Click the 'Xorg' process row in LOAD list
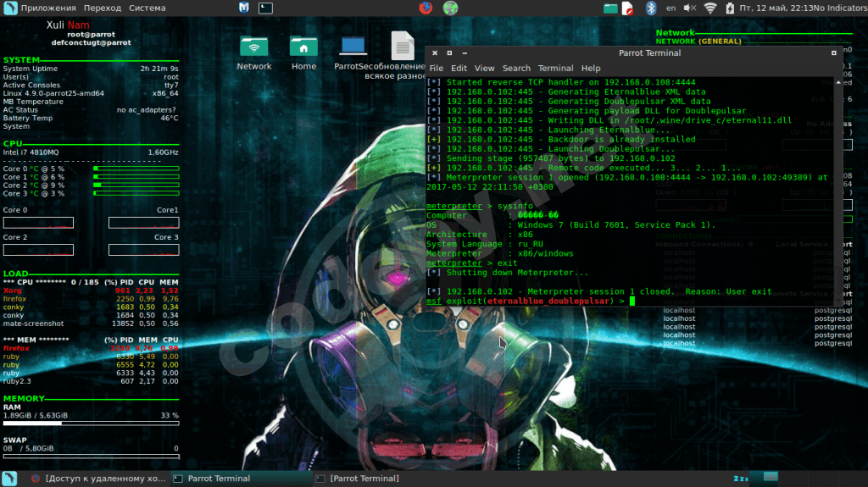868x487 pixels. tap(91, 291)
